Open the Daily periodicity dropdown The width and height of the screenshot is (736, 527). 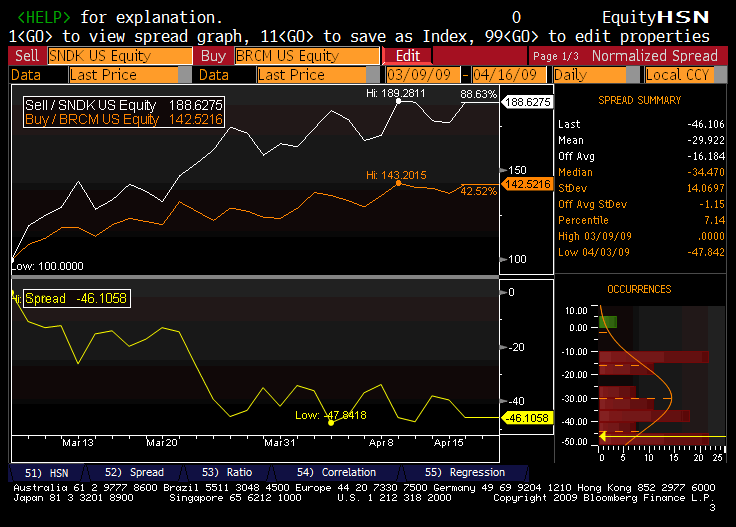point(596,75)
